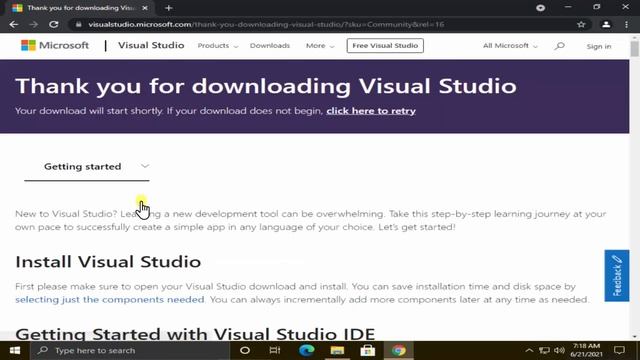Click the Feedback side button
Viewport: 640px width, 360px height.
click(617, 276)
